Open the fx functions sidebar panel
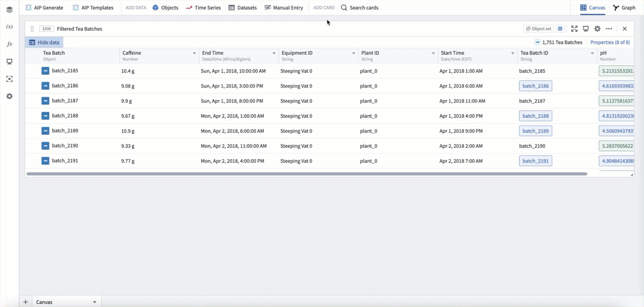Image resolution: width=644 pixels, height=307 pixels. pos(9,44)
